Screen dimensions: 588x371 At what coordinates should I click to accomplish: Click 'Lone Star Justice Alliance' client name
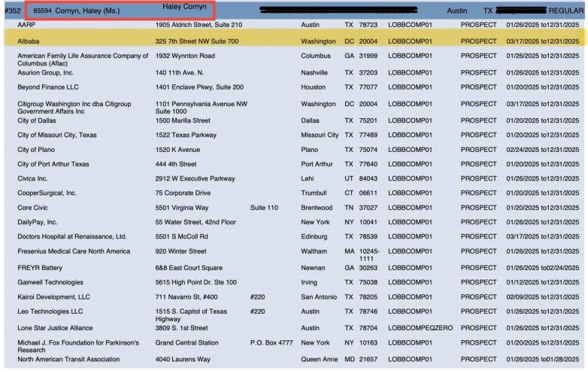55,328
